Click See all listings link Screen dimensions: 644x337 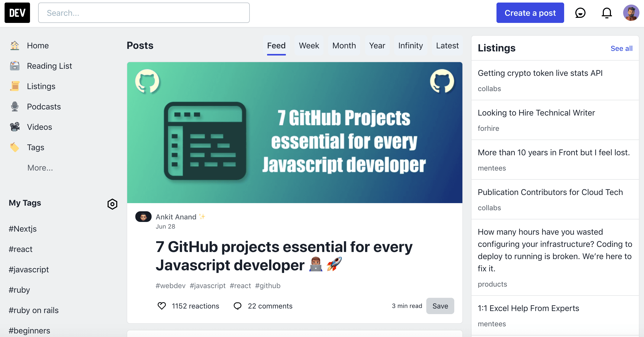coord(621,48)
